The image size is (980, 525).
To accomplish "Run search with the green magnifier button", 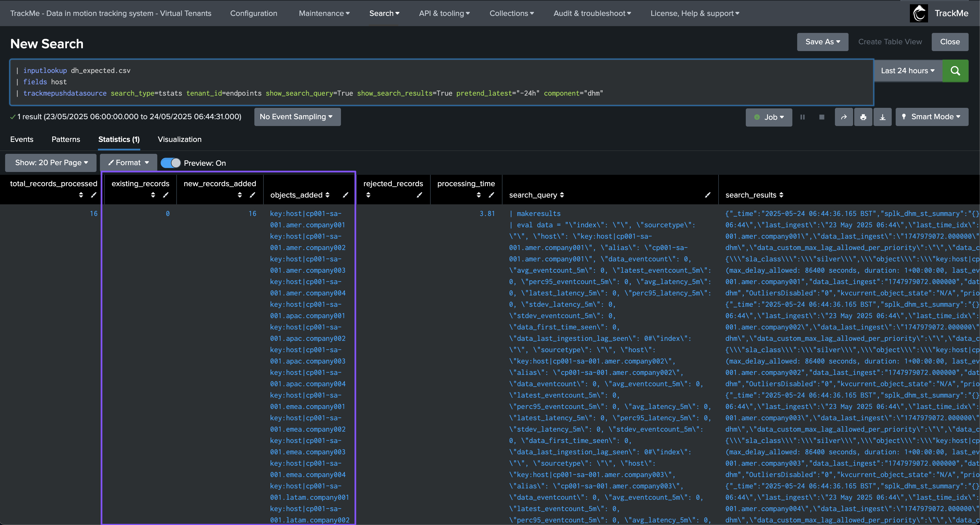I will [955, 71].
